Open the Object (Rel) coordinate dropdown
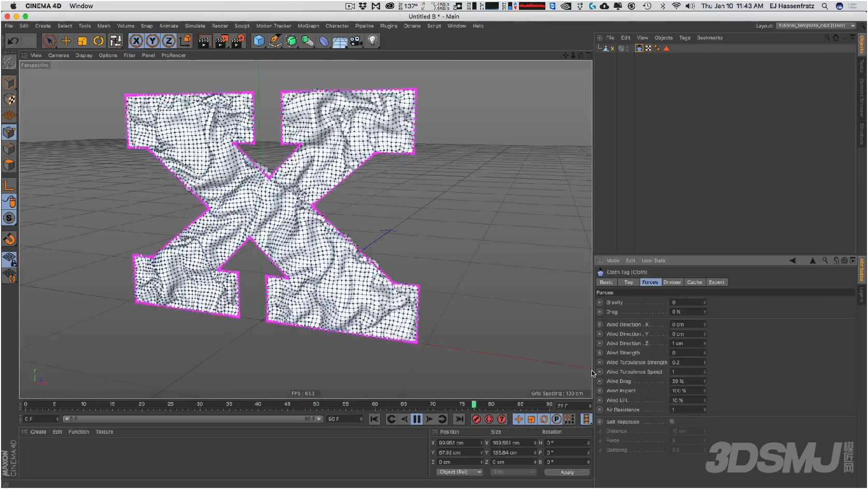Viewport: 868px width, 489px height. pyautogui.click(x=460, y=472)
